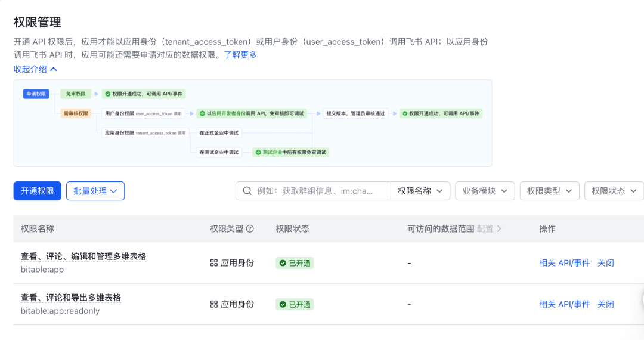This screenshot has height=340, width=644.
Task: Click the 需审核权限 node in diagram
Action: (76, 113)
